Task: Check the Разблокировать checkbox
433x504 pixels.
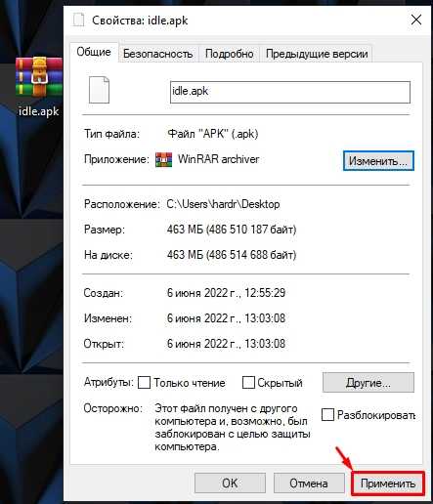Action: pyautogui.click(x=327, y=415)
